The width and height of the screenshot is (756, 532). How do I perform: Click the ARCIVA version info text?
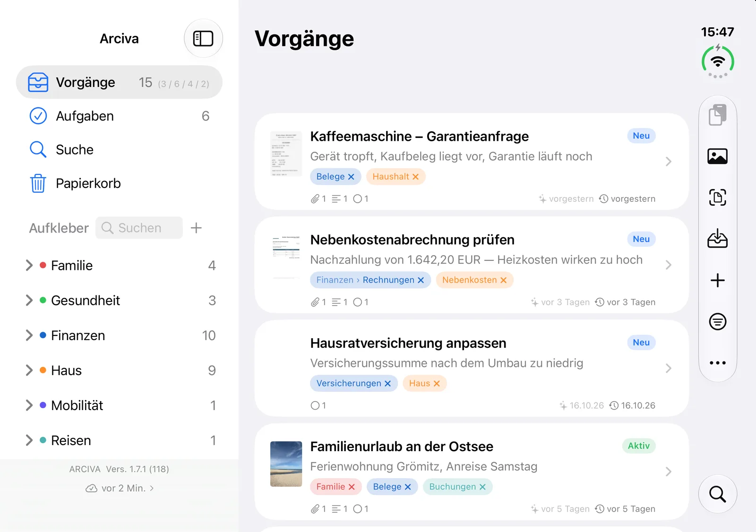click(x=119, y=469)
